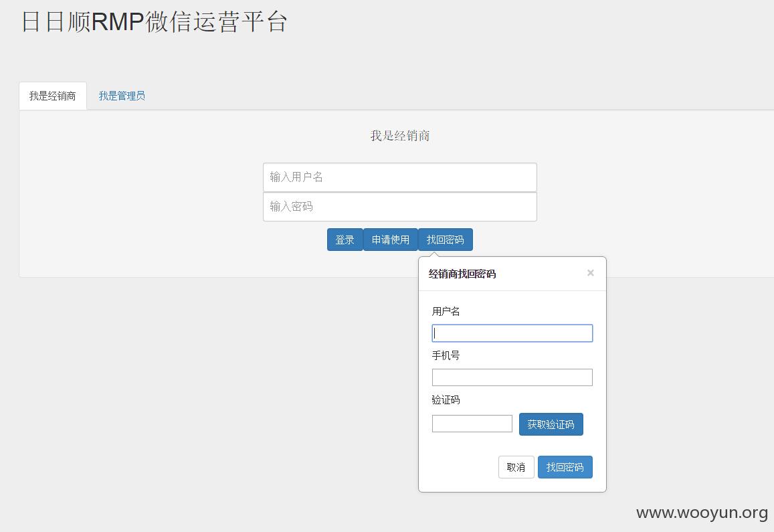
Task: Select the 手机号 input box
Action: tap(512, 377)
